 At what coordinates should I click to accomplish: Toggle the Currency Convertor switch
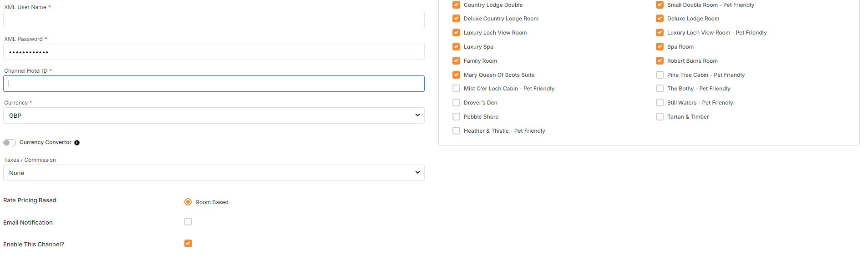click(x=10, y=143)
